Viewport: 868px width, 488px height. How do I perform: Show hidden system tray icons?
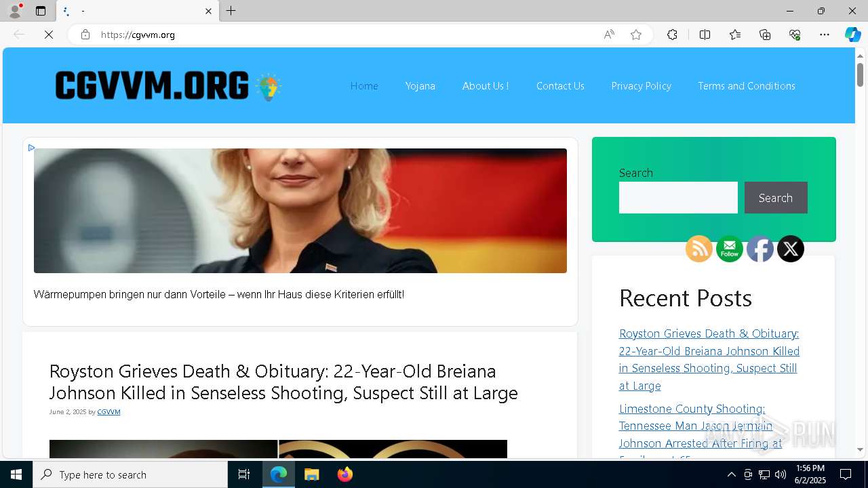731,474
